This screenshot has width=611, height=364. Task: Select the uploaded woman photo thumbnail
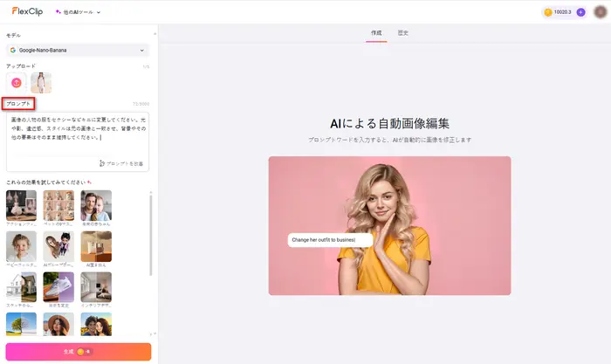click(41, 83)
